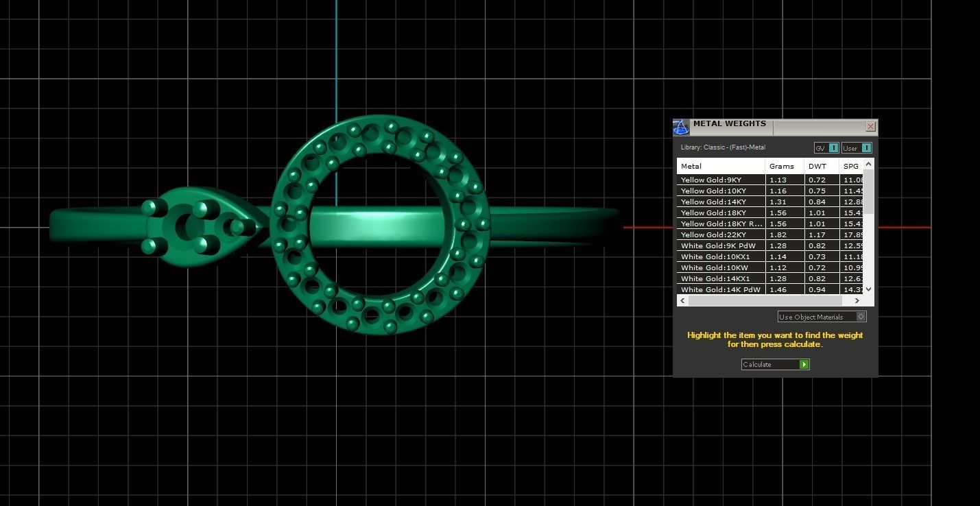This screenshot has height=506, width=980.
Task: Click the 1.17 DWT value for 22KY
Action: pyautogui.click(x=817, y=234)
